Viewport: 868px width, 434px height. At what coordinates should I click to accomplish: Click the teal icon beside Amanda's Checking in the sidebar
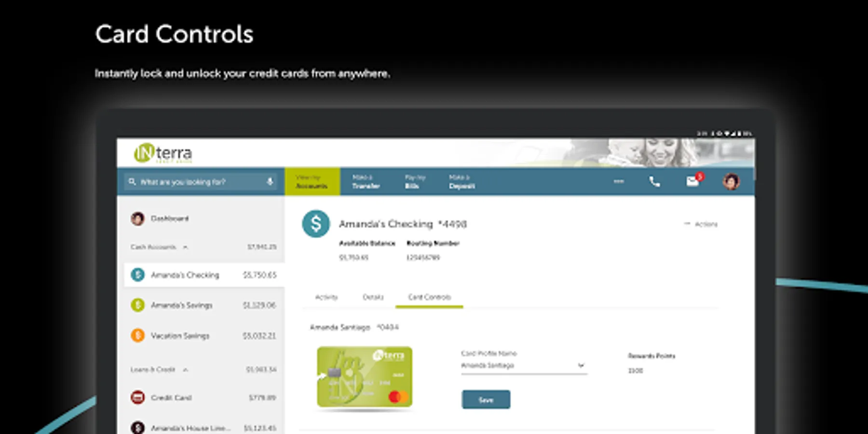(137, 275)
